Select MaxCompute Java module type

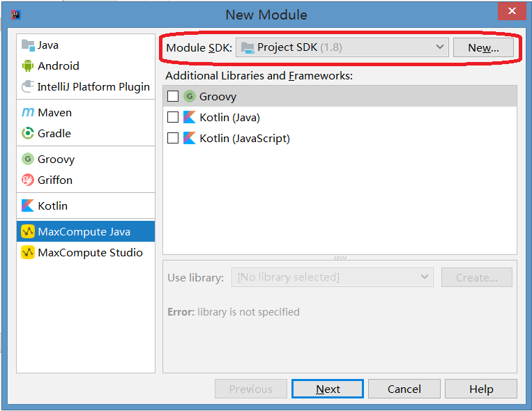click(86, 231)
